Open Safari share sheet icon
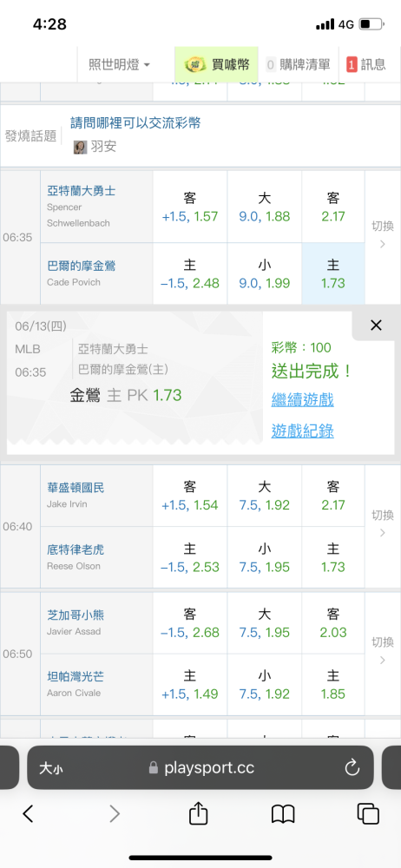Image resolution: width=401 pixels, height=868 pixels. click(198, 814)
